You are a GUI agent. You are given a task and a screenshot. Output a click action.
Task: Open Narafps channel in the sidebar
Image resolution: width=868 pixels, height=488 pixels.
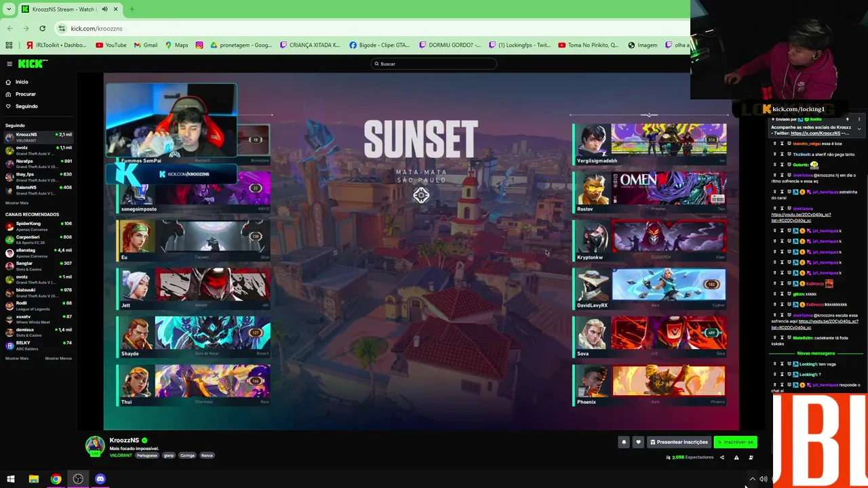[x=39, y=163]
